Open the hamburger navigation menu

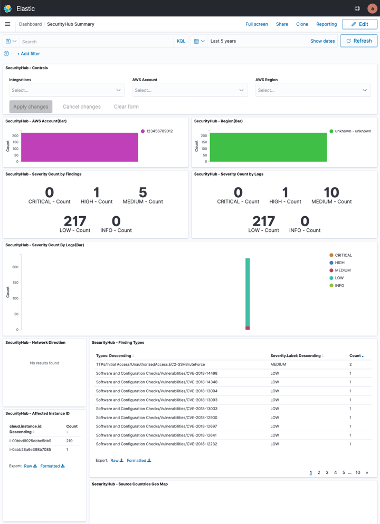coord(8,24)
